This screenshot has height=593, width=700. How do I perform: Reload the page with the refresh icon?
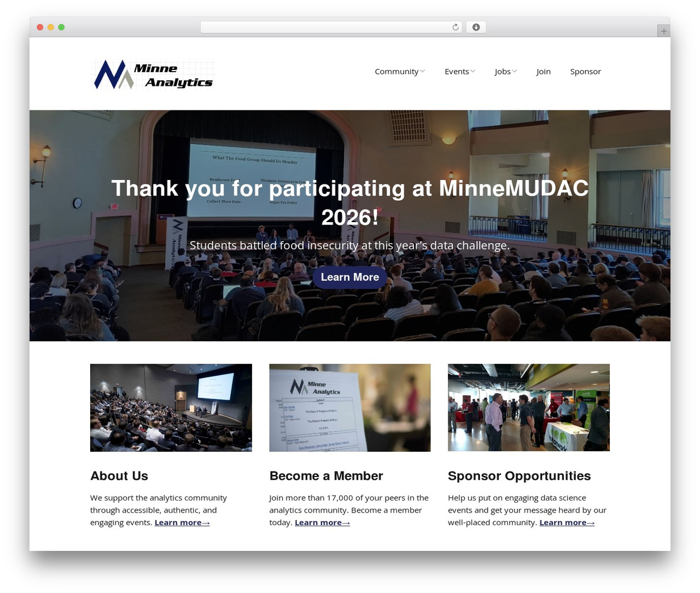tap(456, 27)
